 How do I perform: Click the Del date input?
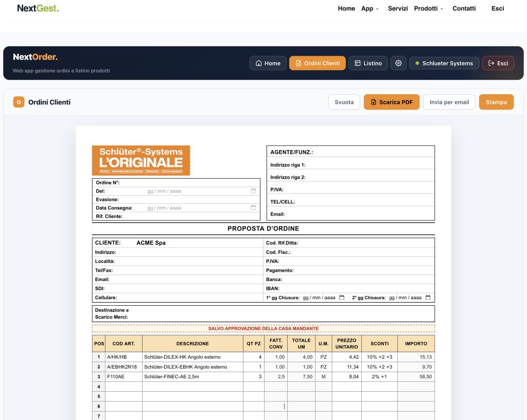[202, 191]
